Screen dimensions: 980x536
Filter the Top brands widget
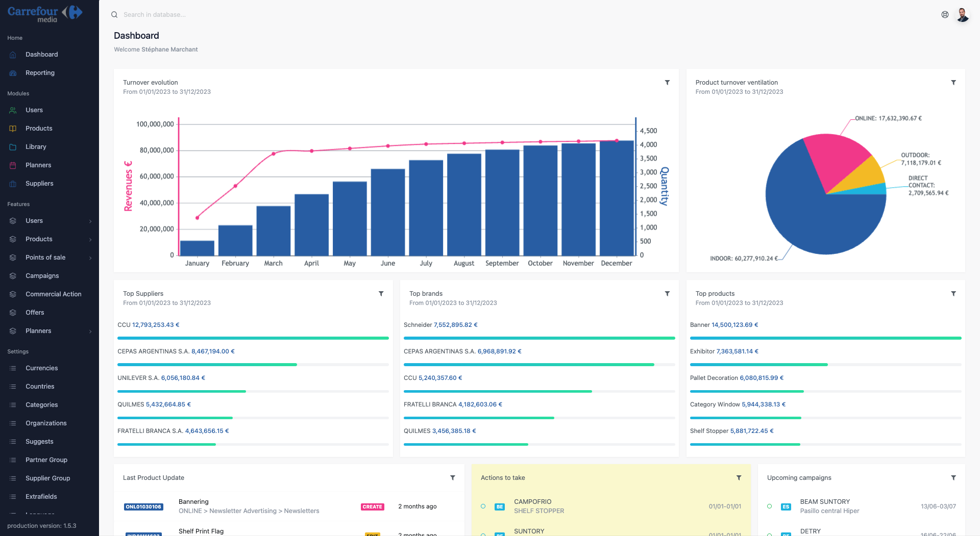667,294
